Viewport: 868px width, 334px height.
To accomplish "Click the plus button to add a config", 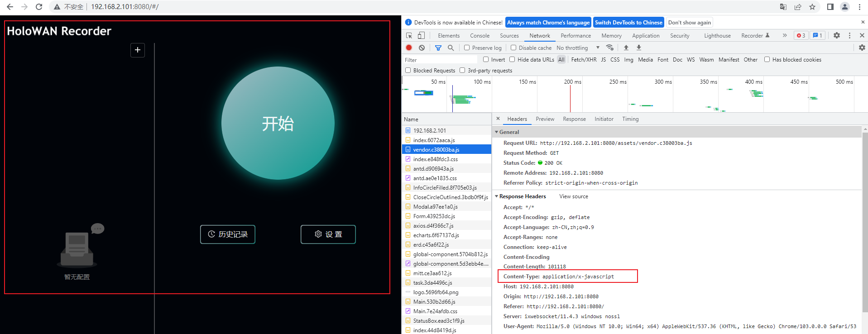I will click(138, 50).
